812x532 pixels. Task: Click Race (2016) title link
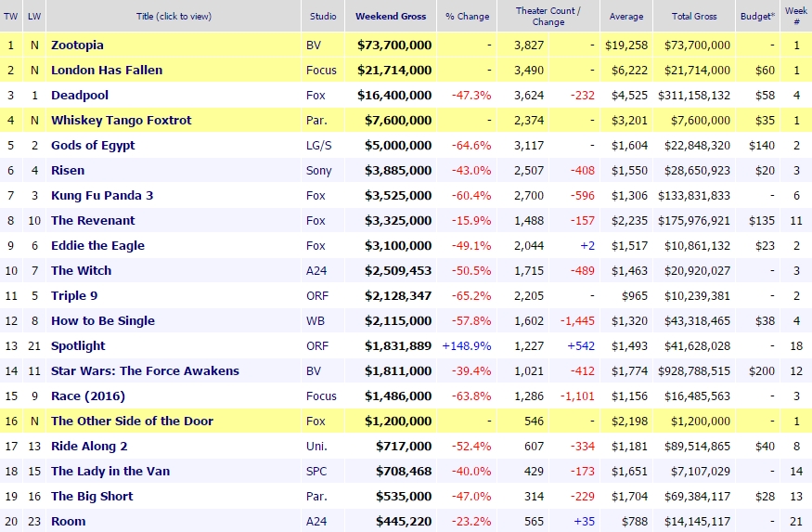(x=88, y=396)
